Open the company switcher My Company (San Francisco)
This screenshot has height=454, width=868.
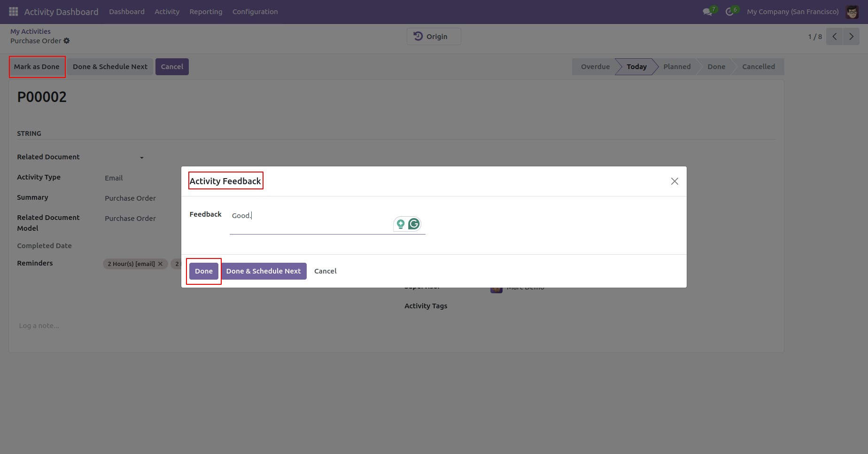point(793,12)
